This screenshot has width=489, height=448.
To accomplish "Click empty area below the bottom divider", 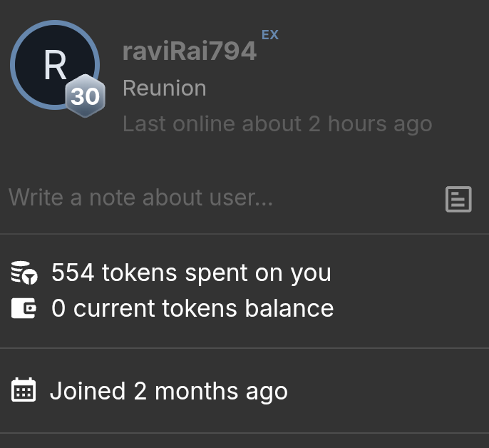I will coord(244,441).
